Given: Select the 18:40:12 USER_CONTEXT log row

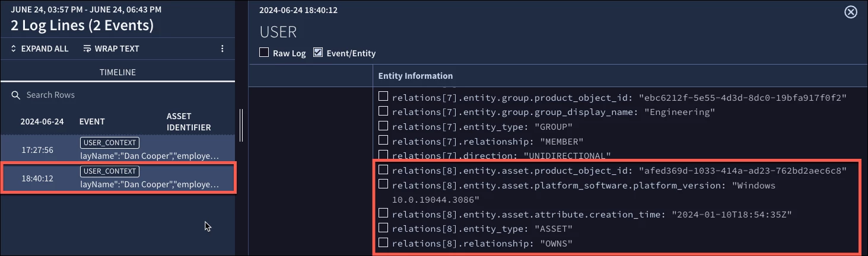Looking at the screenshot, I should coord(117,177).
